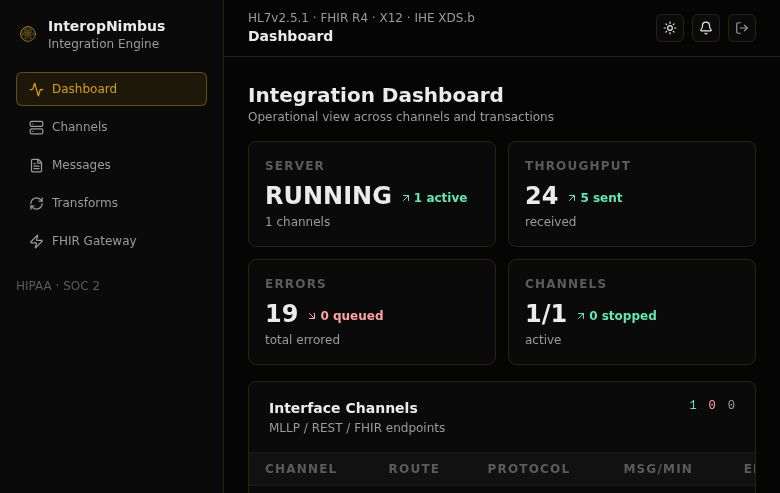Click the Channels 1/1 active card
This screenshot has height=493, width=780.
pyautogui.click(x=632, y=312)
